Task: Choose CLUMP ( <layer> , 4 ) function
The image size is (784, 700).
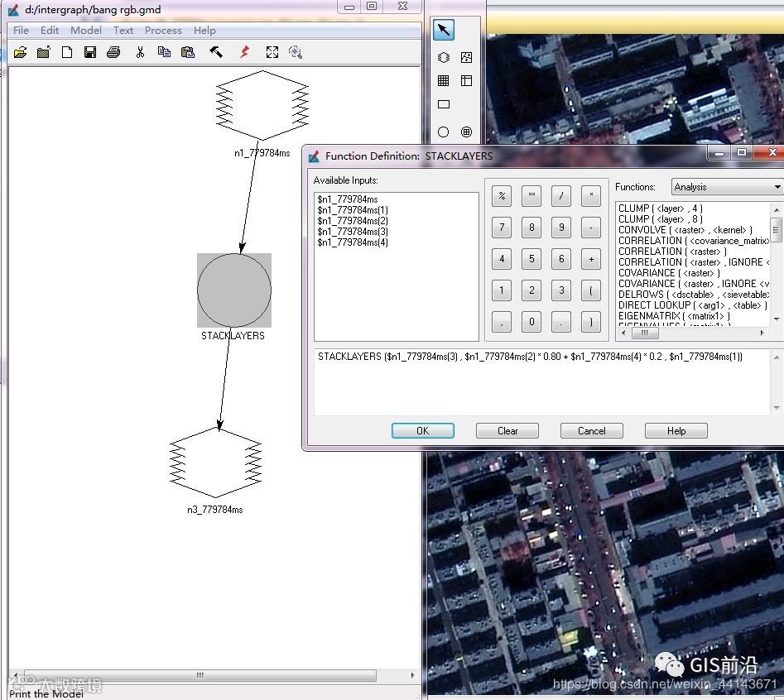Action: click(x=661, y=209)
